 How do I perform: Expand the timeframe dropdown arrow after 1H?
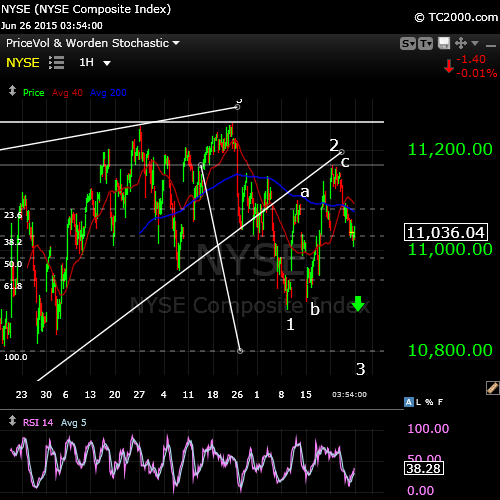(107, 63)
